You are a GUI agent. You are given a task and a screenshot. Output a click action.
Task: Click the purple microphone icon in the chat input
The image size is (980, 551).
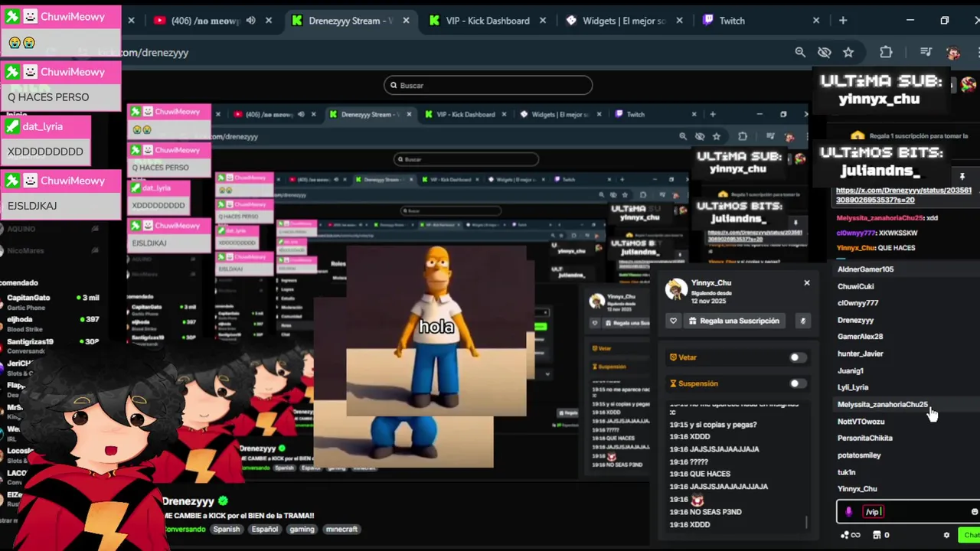click(848, 512)
